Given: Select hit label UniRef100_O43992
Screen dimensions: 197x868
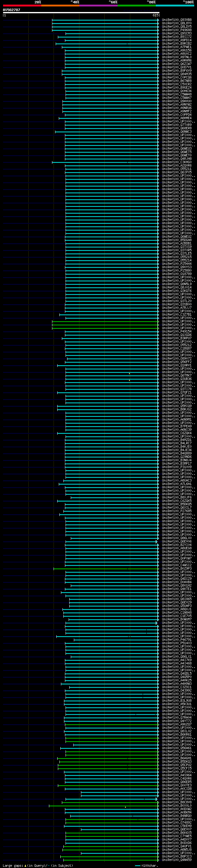Looking at the screenshot, I should (x=177, y=690).
